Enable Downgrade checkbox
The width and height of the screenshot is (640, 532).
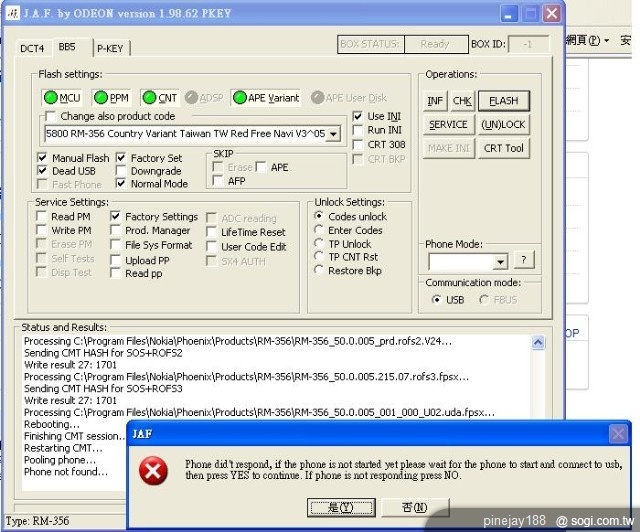pyautogui.click(x=120, y=171)
